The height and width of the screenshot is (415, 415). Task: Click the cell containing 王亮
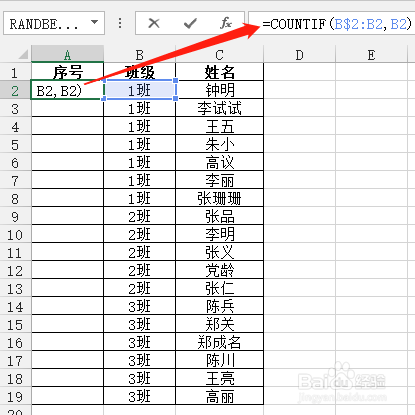[x=219, y=378]
